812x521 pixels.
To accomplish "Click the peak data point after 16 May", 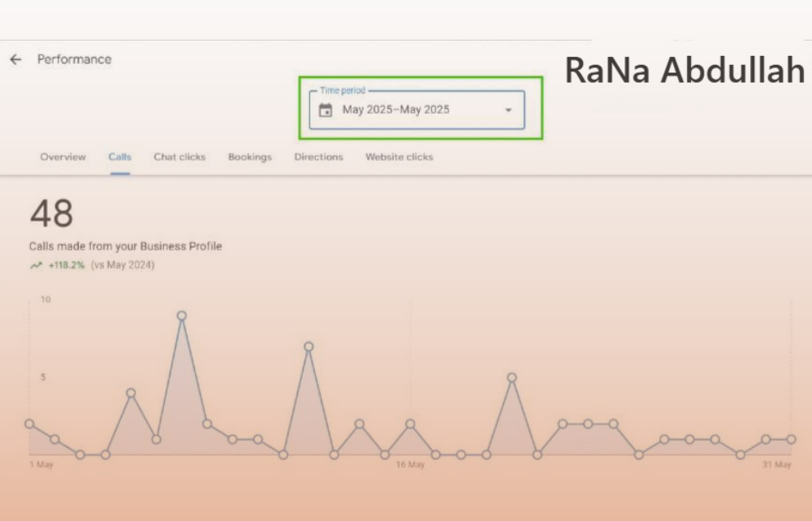I will (x=512, y=377).
